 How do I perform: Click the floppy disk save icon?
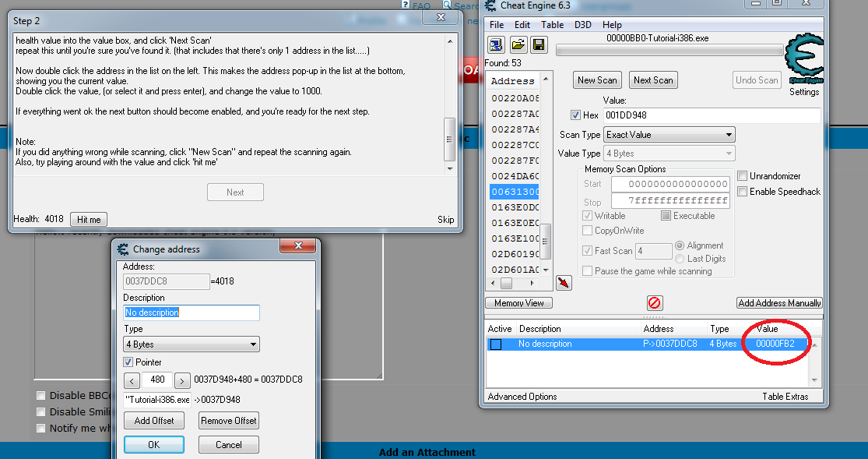[x=539, y=45]
